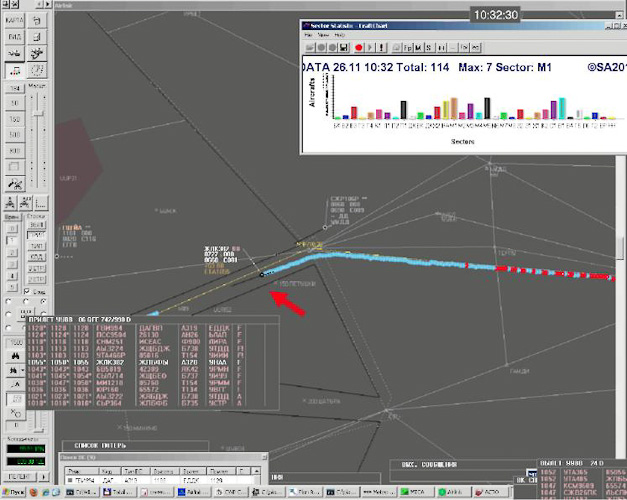Click the ЖЛК302 aircraft target marker on radar
This screenshot has height=500, width=627.
tap(262, 274)
